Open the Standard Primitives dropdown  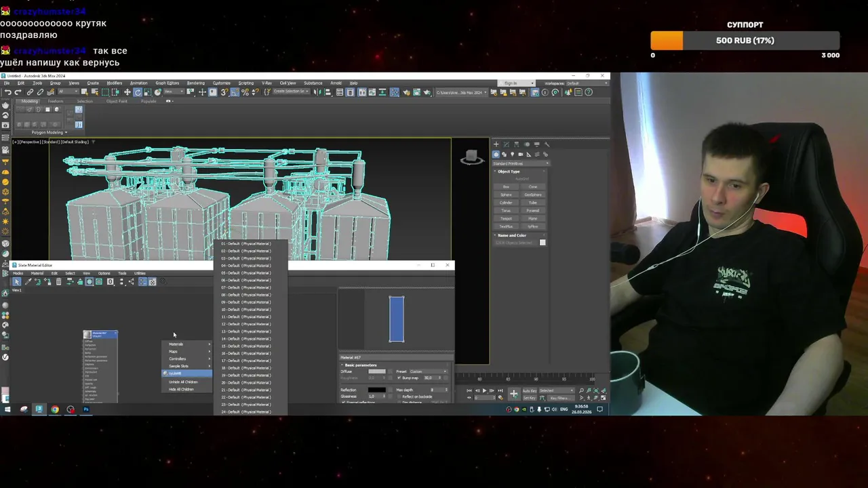coord(521,163)
